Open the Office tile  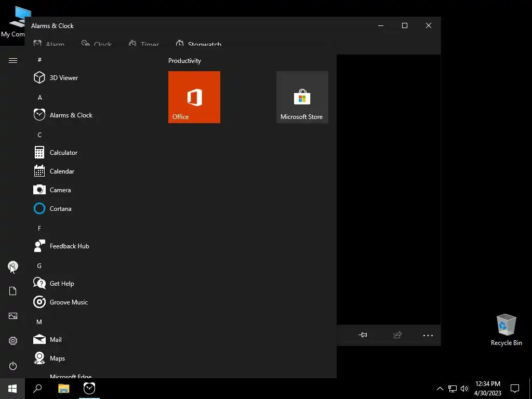194,97
